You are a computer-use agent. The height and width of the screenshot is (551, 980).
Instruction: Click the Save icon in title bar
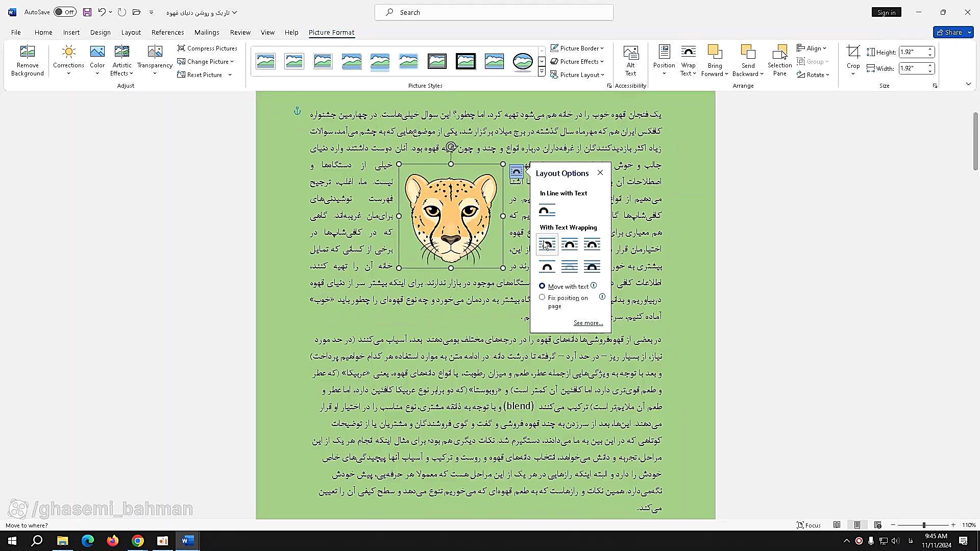(x=87, y=12)
